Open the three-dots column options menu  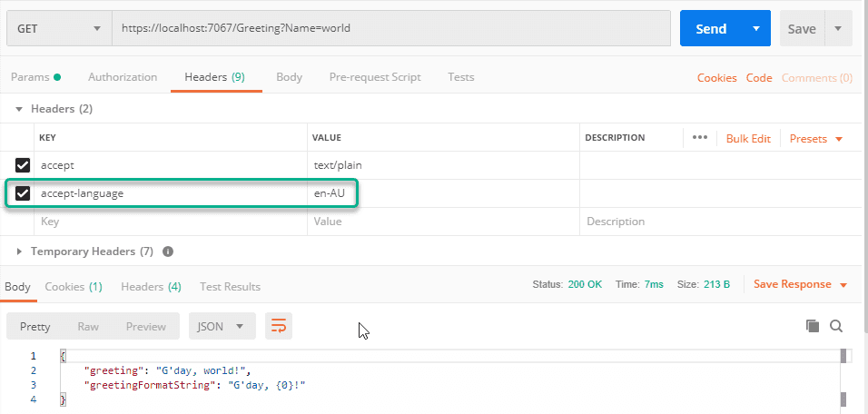coord(700,138)
